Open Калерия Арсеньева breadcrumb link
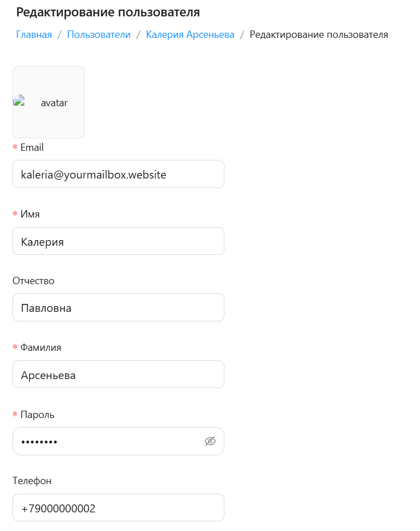Image resolution: width=420 pixels, height=531 pixels. click(x=190, y=34)
